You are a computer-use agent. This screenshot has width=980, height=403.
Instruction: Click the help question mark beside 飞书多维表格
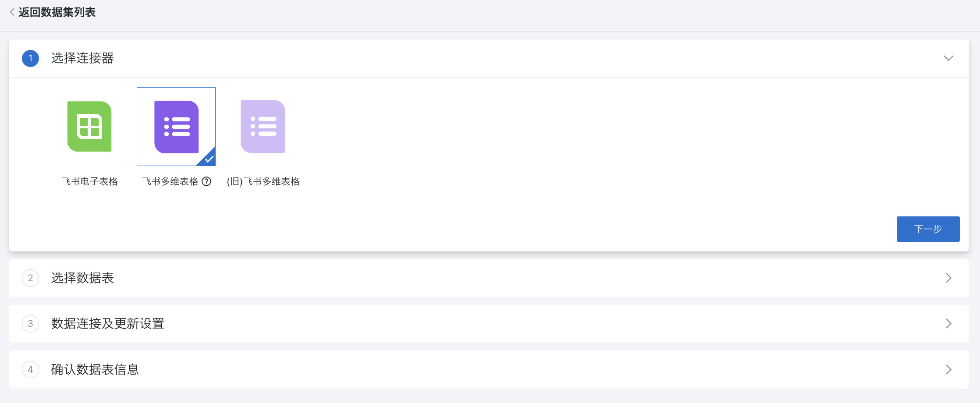pyautogui.click(x=206, y=181)
